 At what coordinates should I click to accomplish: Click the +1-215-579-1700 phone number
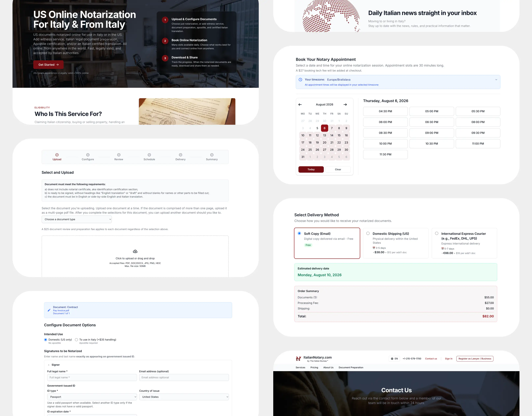click(x=412, y=359)
